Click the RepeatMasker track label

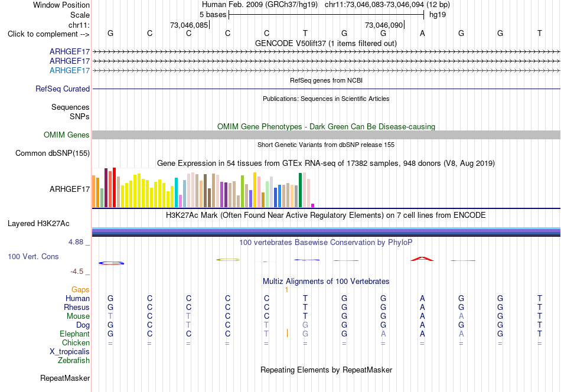(x=65, y=378)
